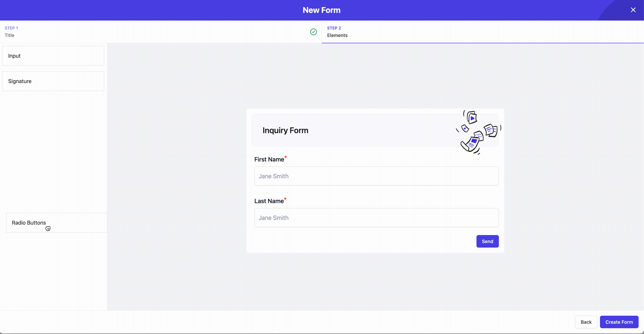Image resolution: width=644 pixels, height=334 pixels.
Task: Switch to STEP 1 Title tab
Action: click(x=11, y=32)
